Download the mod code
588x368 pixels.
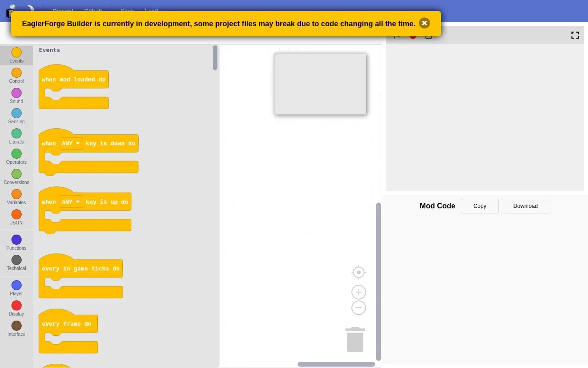526,206
